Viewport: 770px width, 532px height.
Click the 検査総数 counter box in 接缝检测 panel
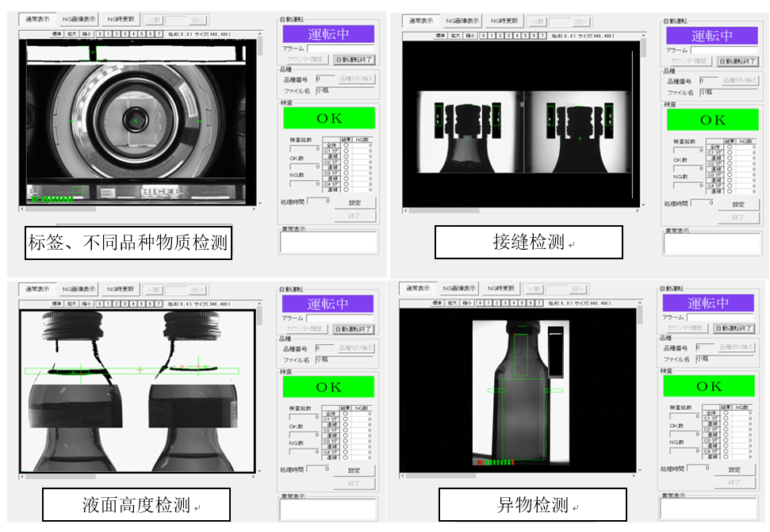[x=688, y=149]
